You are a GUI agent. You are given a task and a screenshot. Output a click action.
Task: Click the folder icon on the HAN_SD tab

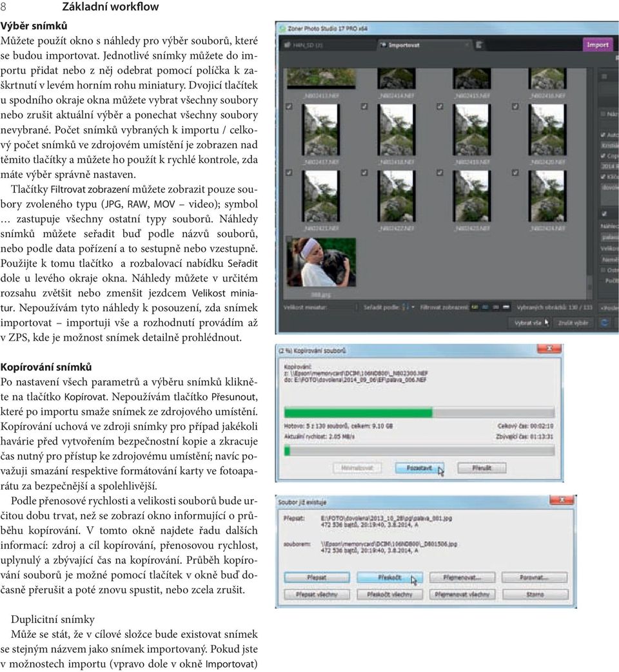pyautogui.click(x=287, y=45)
